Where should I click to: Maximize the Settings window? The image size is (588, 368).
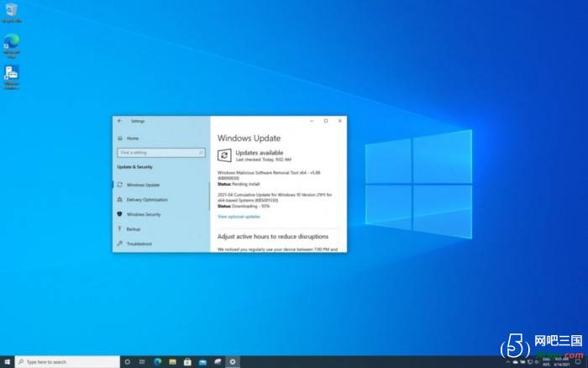pos(326,121)
